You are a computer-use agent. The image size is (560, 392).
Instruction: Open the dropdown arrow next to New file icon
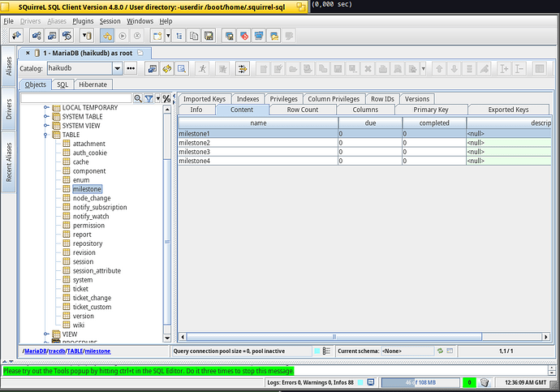pos(168,36)
